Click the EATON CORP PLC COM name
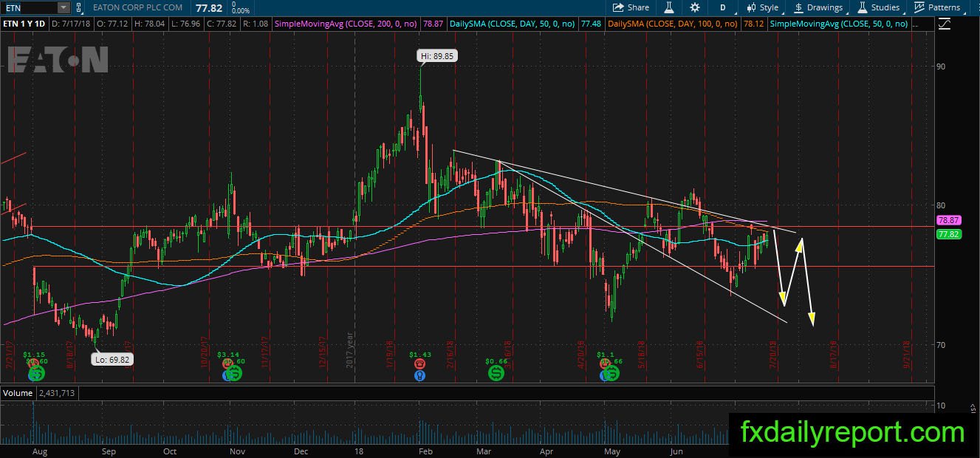The image size is (980, 458). click(138, 7)
